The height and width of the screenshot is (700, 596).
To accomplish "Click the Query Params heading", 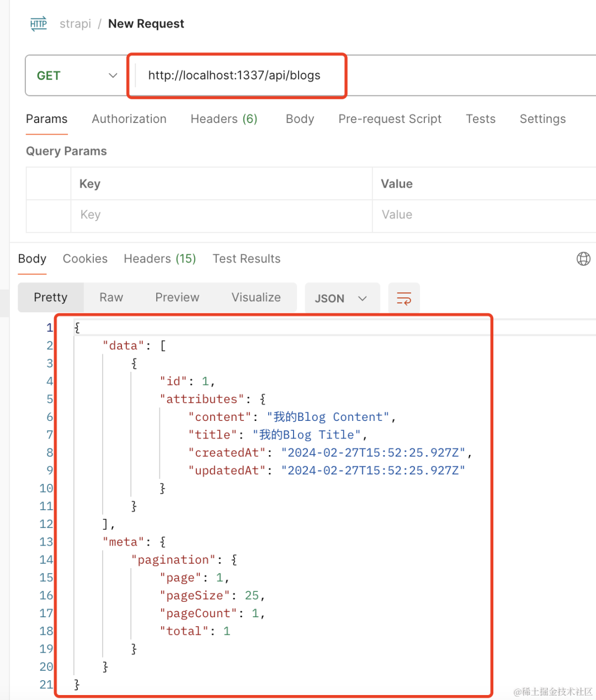I will (x=66, y=151).
